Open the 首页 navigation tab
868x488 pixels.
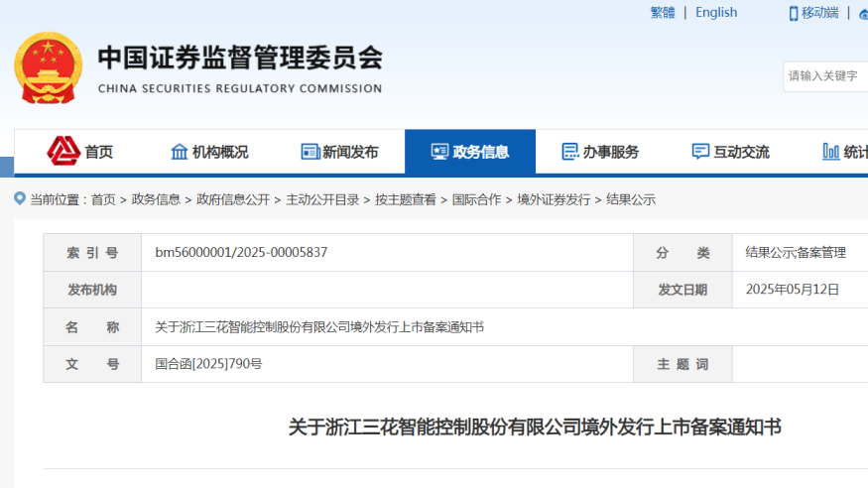(80, 152)
